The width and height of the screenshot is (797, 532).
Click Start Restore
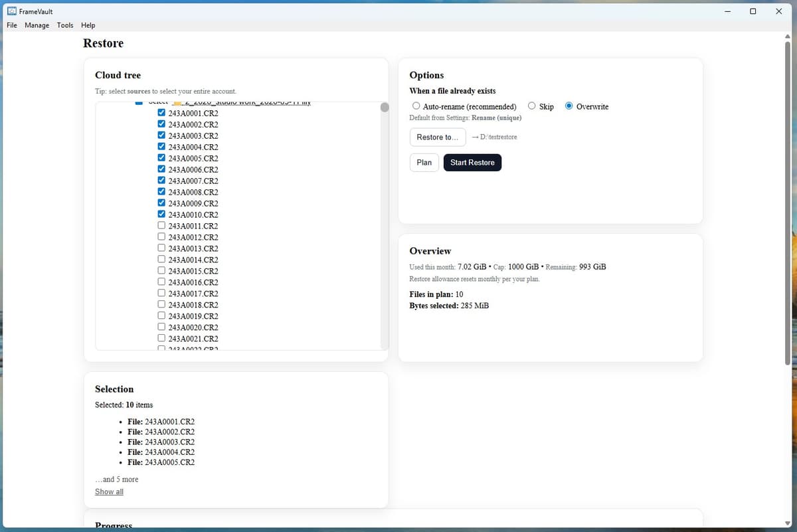click(x=472, y=162)
